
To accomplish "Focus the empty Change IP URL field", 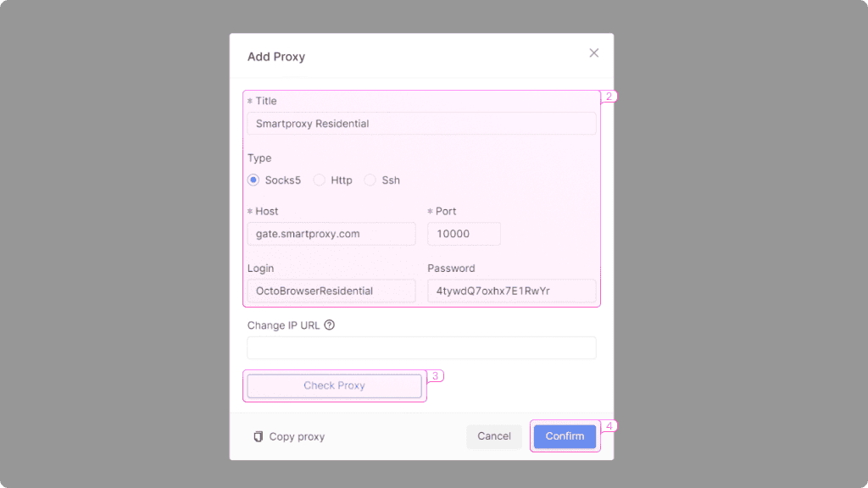I will click(x=421, y=347).
